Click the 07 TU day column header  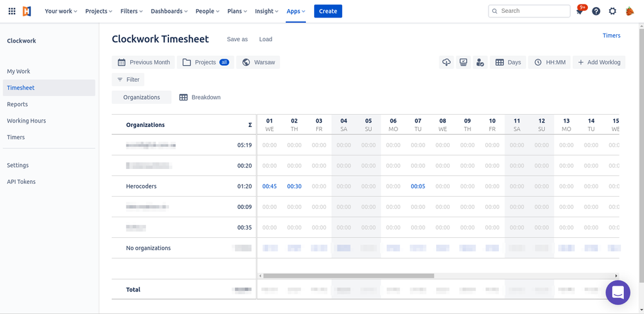(418, 125)
